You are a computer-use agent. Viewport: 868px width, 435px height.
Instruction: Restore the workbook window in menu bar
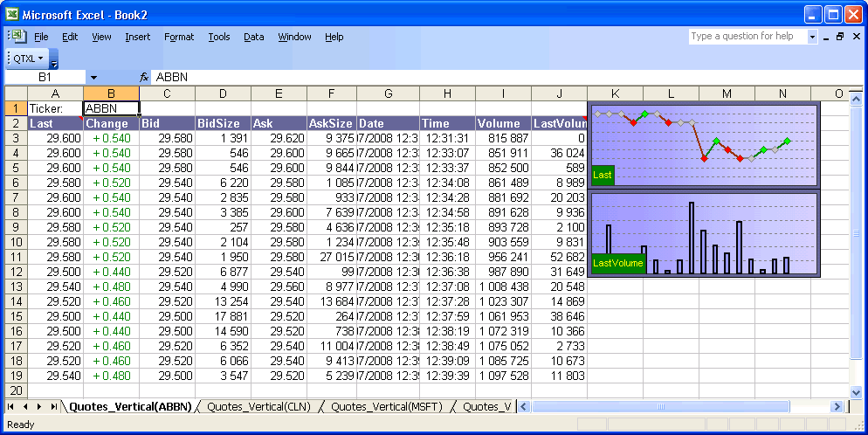[840, 37]
